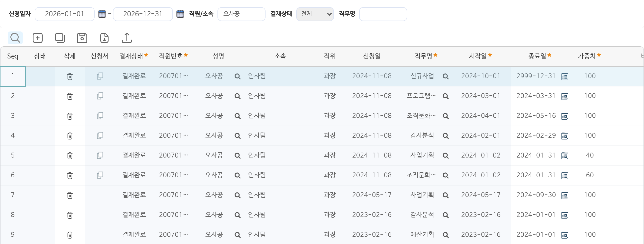Click 결재완료 status in row 9
Viewport: 644px width, 244px height.
134,235
